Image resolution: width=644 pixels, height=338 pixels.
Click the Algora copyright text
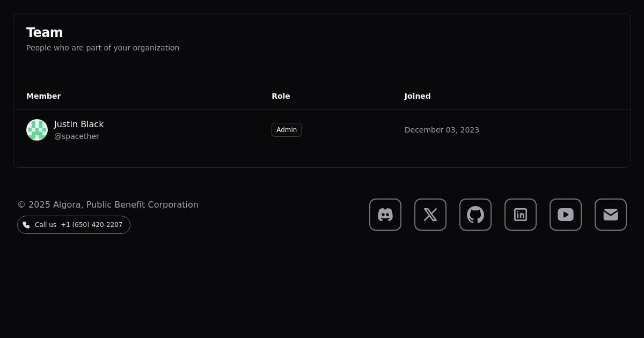108,204
